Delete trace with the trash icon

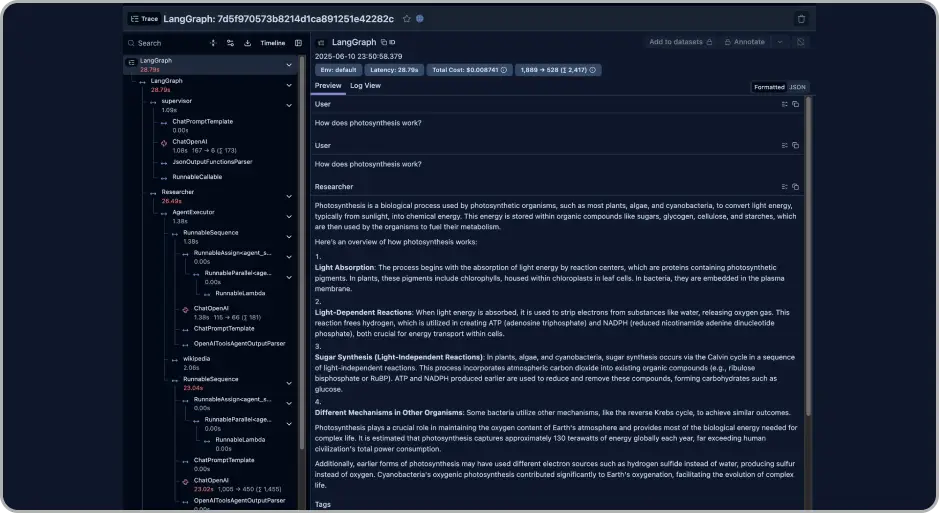tap(801, 19)
